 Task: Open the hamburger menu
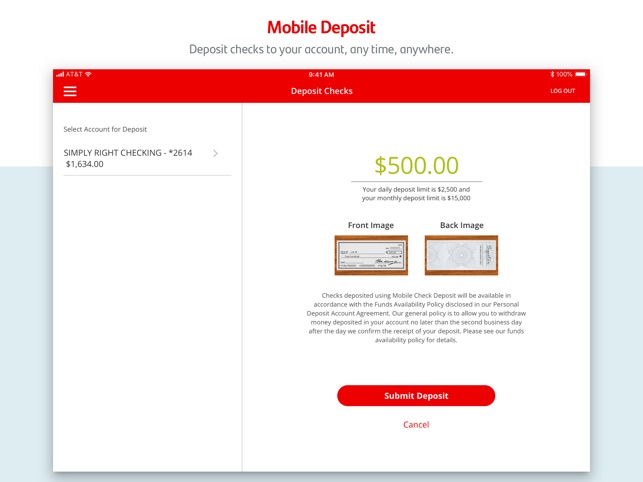(x=70, y=91)
